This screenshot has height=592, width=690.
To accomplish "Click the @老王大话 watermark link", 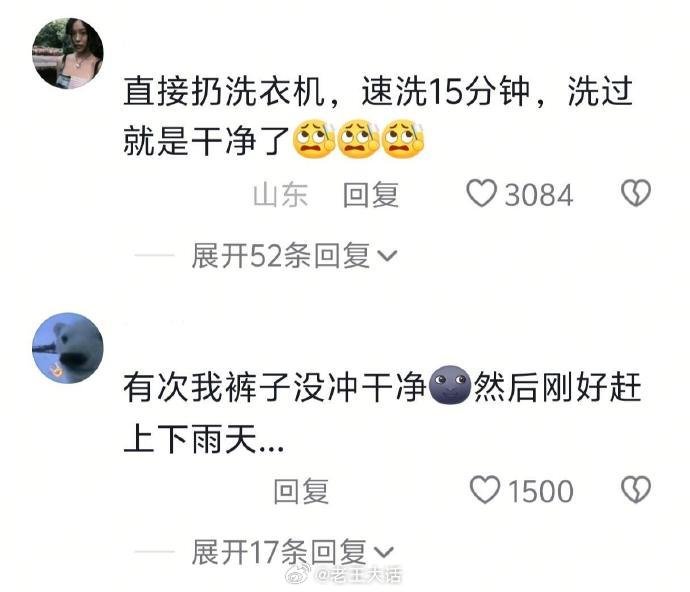I will (359, 575).
